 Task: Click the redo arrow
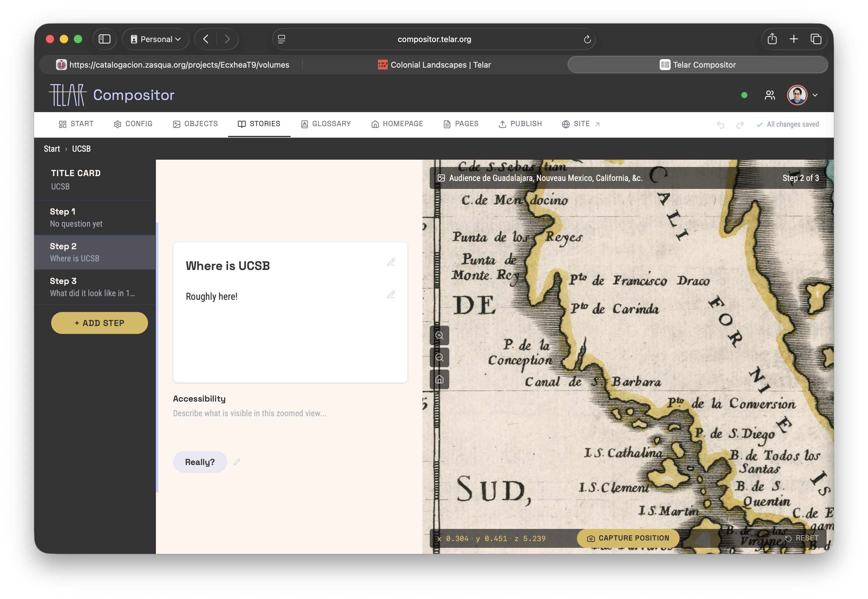tap(740, 124)
